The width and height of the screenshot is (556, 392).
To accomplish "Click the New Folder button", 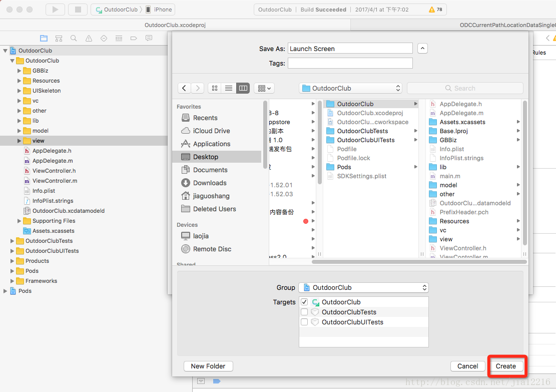I will 208,366.
